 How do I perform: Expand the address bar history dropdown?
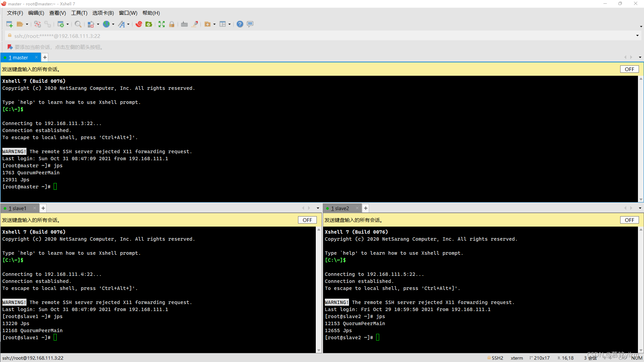(637, 36)
